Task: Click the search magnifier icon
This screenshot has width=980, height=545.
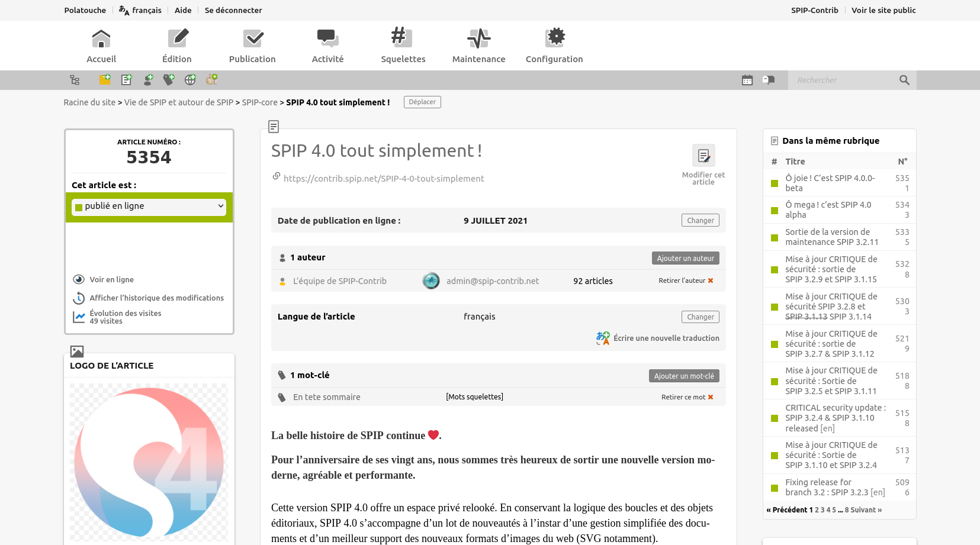Action: pos(904,80)
